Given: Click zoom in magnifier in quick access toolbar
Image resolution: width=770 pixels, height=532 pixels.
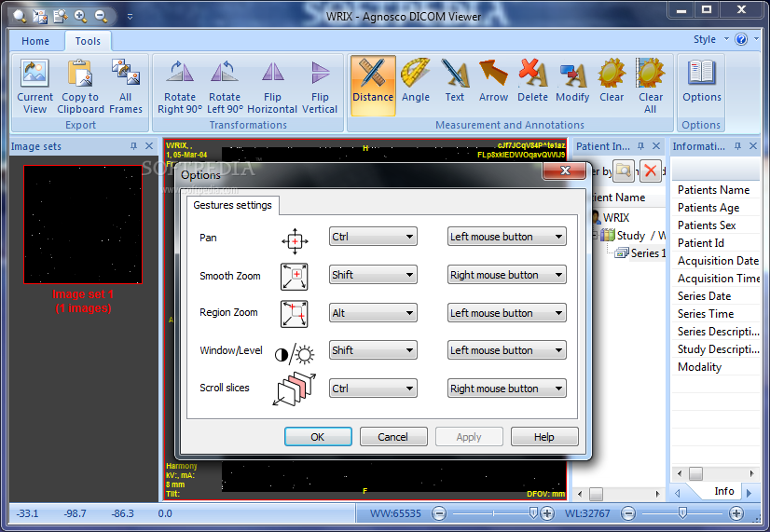Looking at the screenshot, I should (80, 16).
